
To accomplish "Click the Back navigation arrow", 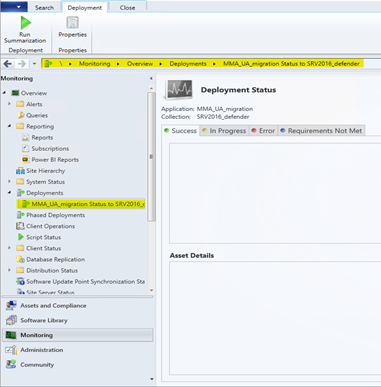I will pyautogui.click(x=8, y=63).
